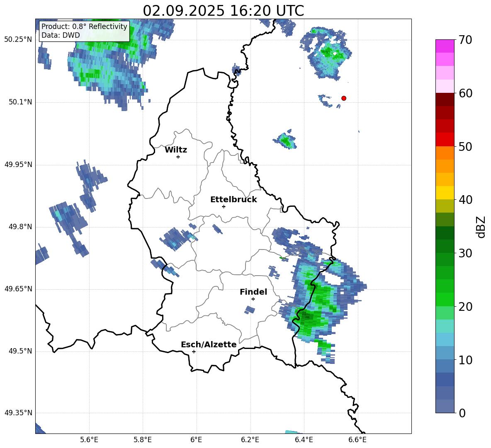Image resolution: width=491 pixels, height=448 pixels.
Task: Click the 49.5°N latitude label
Action: [20, 351]
